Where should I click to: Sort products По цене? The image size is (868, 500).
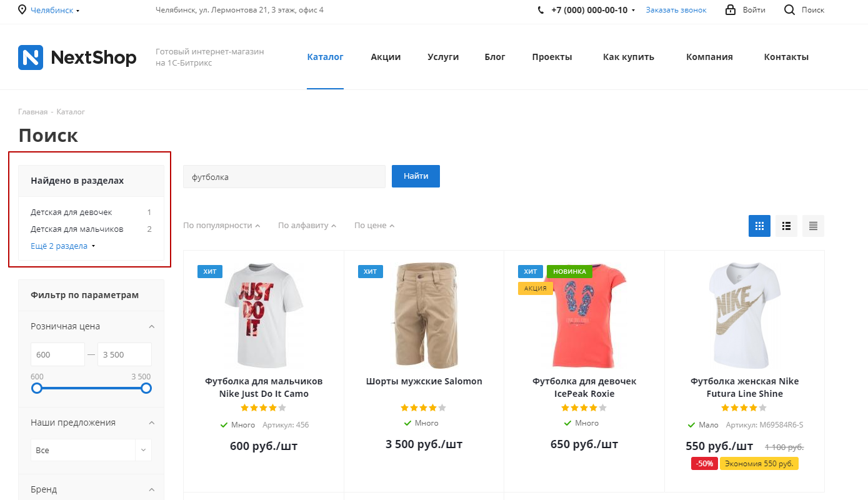(x=374, y=226)
